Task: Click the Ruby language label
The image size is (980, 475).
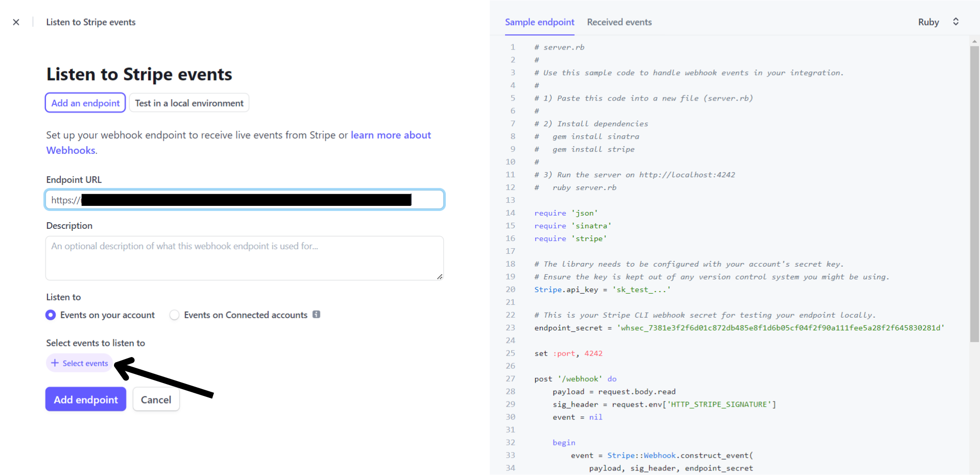Action: 928,22
